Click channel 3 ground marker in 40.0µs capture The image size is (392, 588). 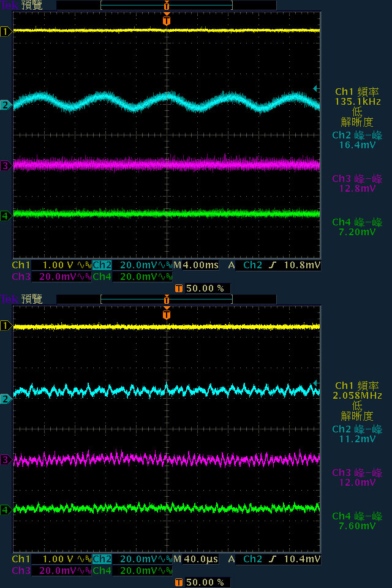point(6,459)
